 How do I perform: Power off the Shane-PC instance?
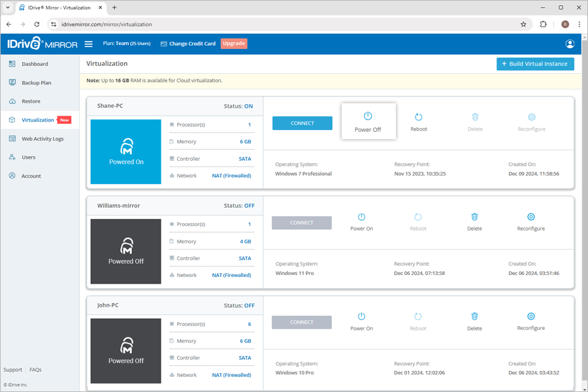(x=368, y=121)
